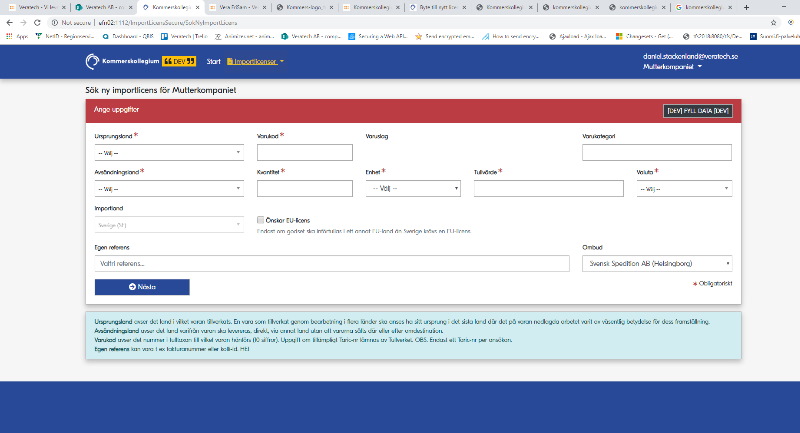The image size is (800, 433).
Task: Go to Start in the top navigation
Action: click(x=213, y=62)
